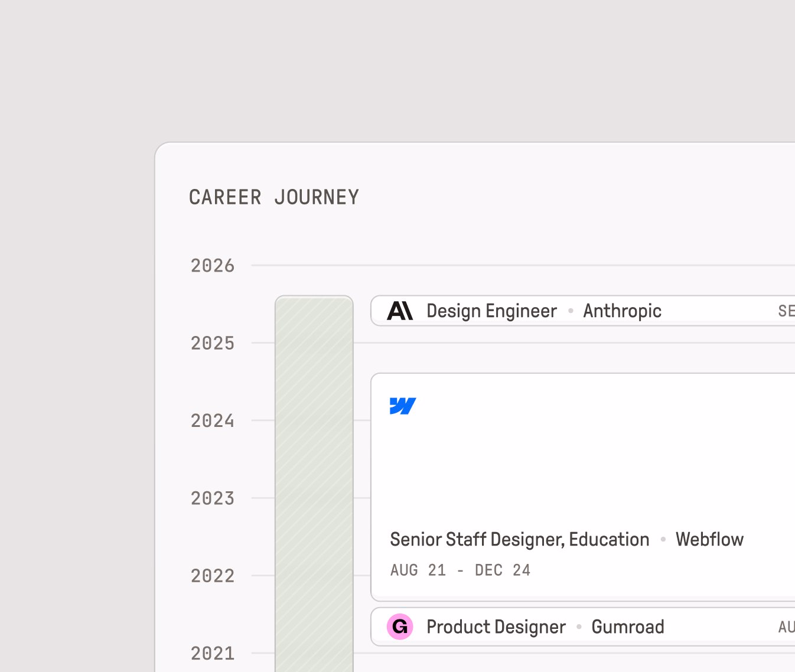Click the 'Gumroad' company name

(628, 627)
